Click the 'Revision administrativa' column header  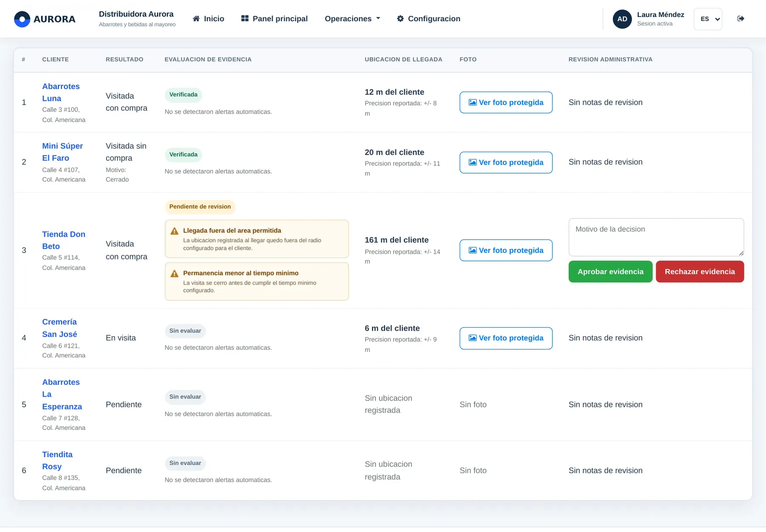[610, 60]
